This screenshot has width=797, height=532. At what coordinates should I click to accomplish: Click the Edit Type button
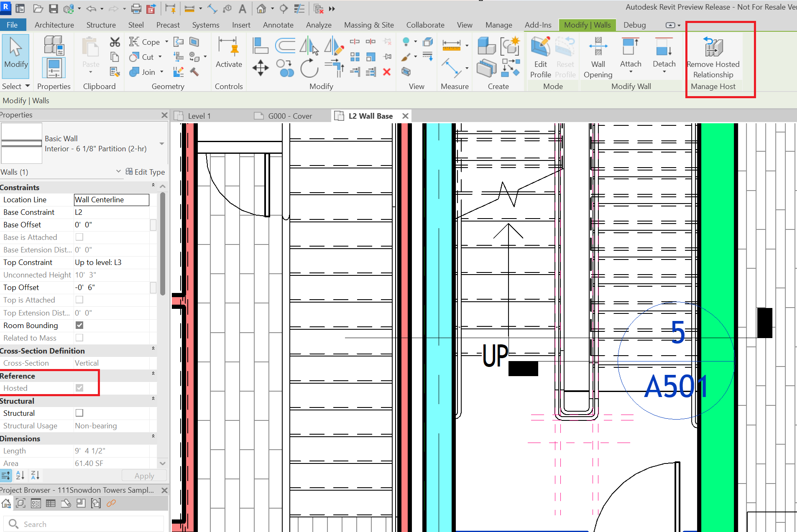coord(145,172)
